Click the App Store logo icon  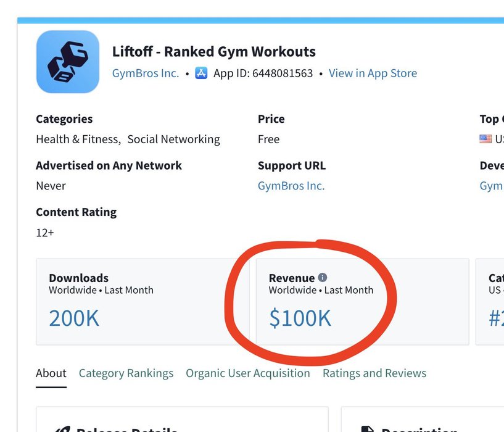(x=201, y=73)
